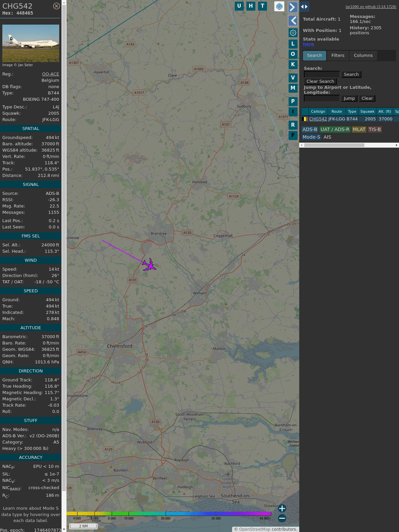Click the Clear Search button

(x=320, y=81)
